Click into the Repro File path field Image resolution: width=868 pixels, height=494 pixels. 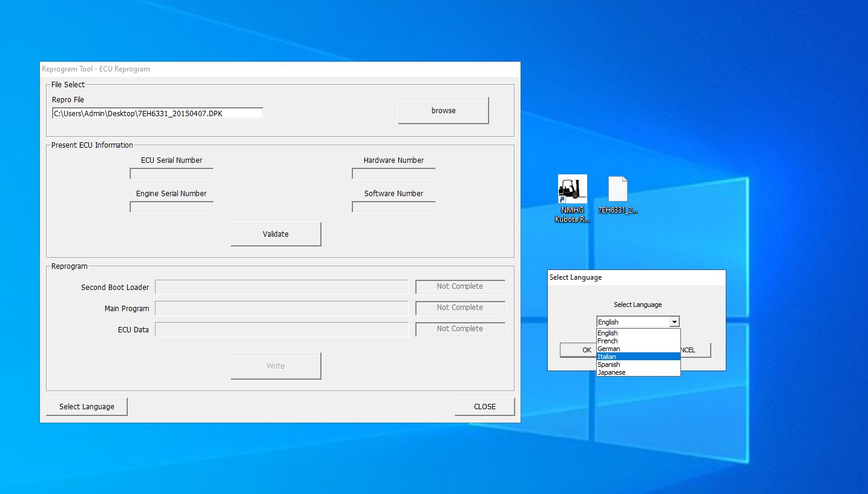click(157, 113)
